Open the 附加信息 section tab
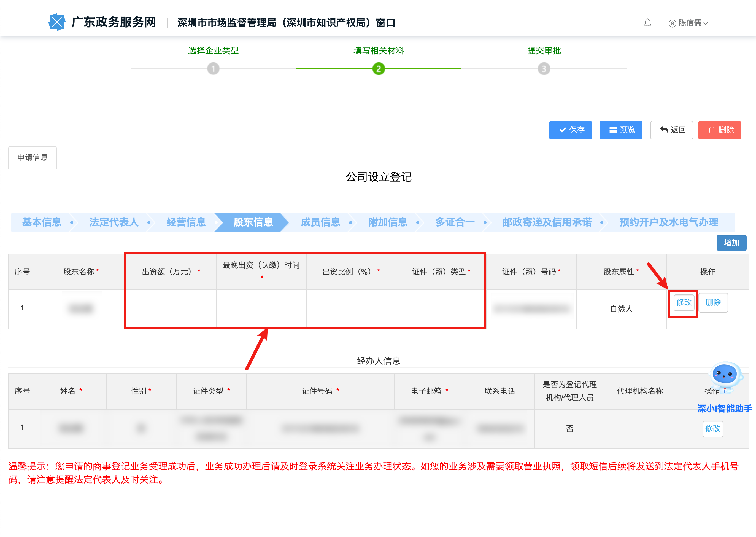The height and width of the screenshot is (537, 756). (388, 222)
